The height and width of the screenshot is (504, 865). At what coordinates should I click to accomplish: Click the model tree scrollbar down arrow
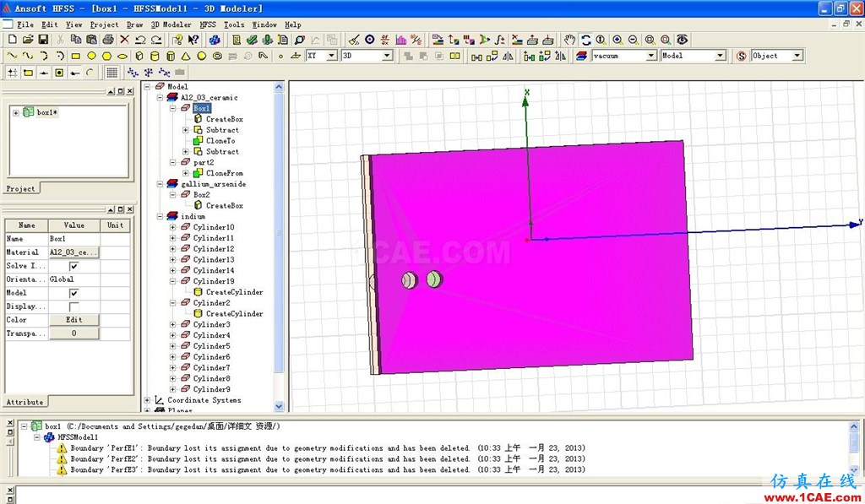(279, 406)
